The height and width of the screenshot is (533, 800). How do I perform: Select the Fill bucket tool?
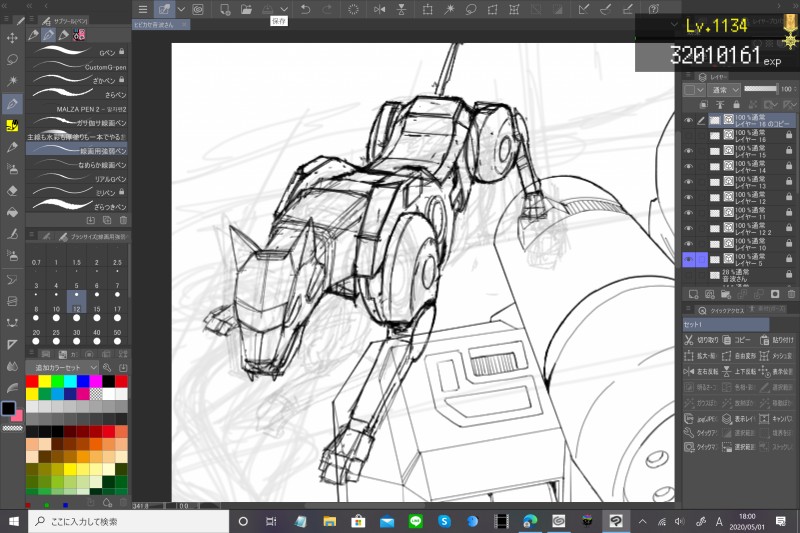(x=13, y=211)
